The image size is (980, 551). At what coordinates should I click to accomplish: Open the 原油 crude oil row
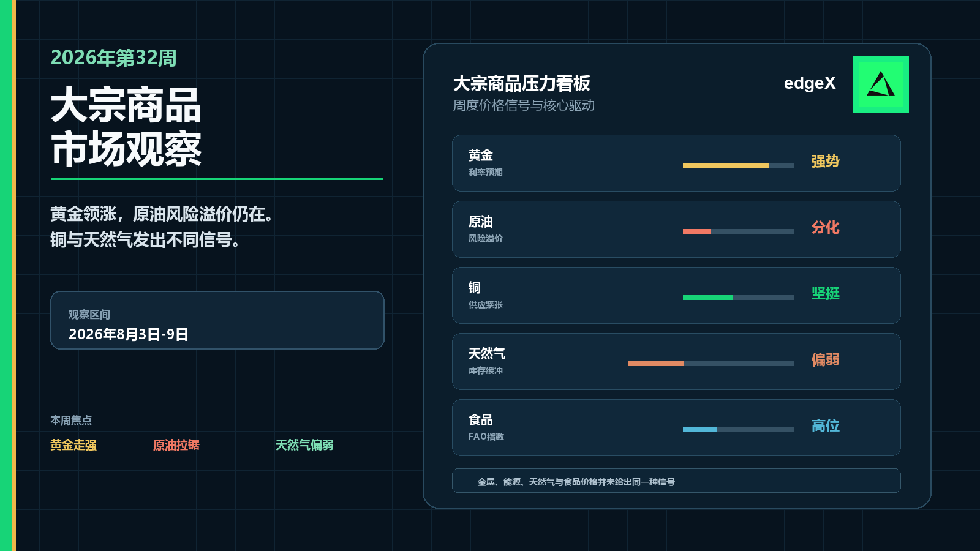coord(676,230)
